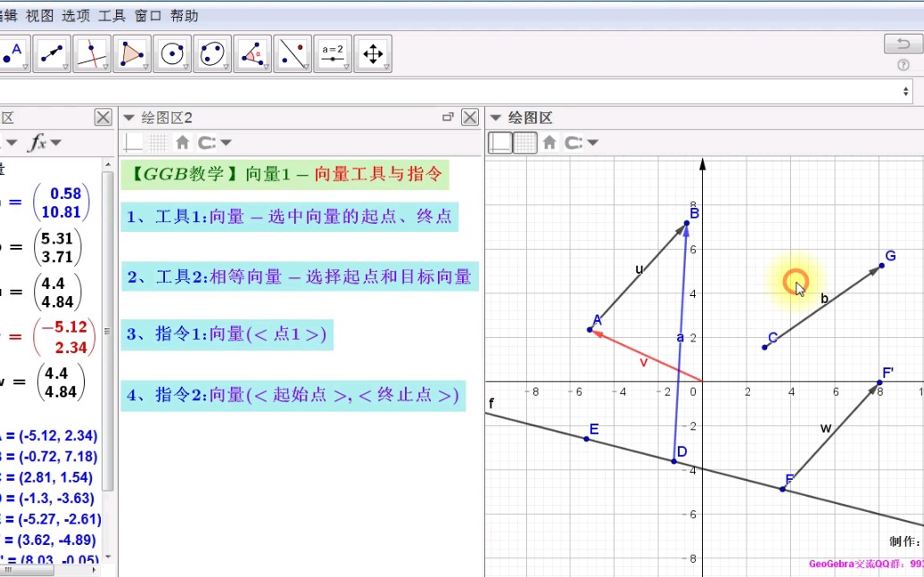
Task: Click the Help question mark button
Action: (902, 65)
